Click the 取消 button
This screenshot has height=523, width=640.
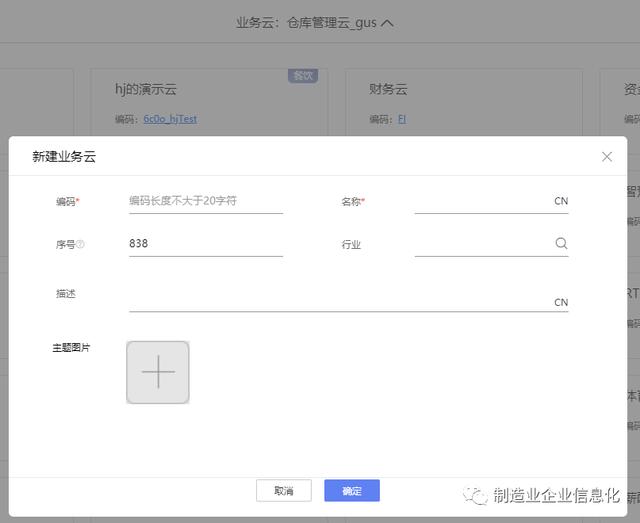284,490
